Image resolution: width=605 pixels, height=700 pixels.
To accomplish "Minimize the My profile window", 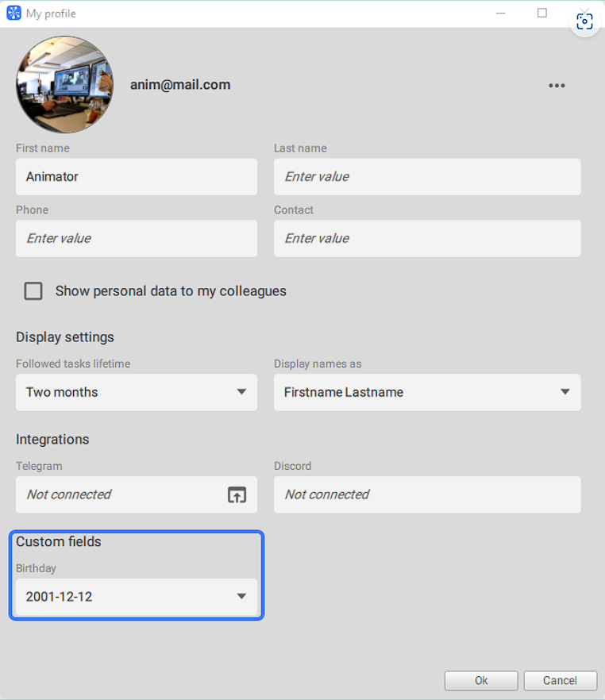I will 500,13.
